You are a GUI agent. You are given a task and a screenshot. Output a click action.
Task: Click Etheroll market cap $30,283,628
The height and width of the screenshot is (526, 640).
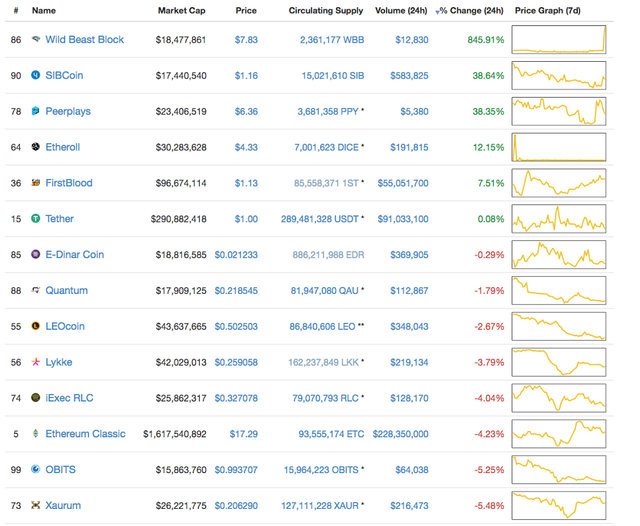pos(181,147)
